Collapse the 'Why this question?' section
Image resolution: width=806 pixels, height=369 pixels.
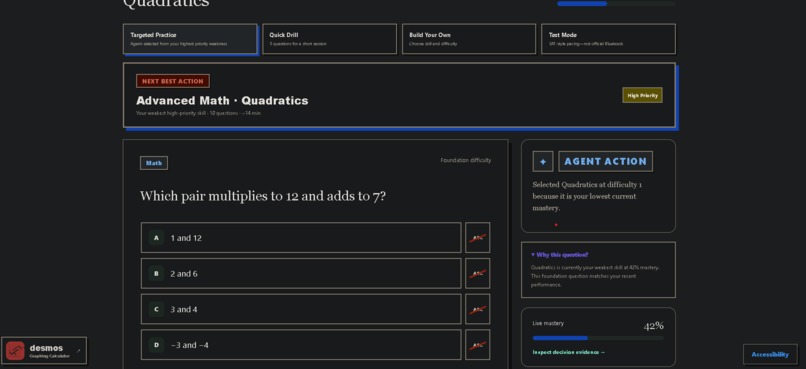click(559, 255)
